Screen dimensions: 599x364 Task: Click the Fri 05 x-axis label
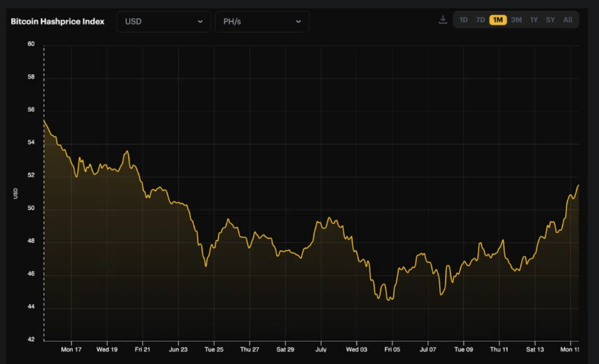392,349
